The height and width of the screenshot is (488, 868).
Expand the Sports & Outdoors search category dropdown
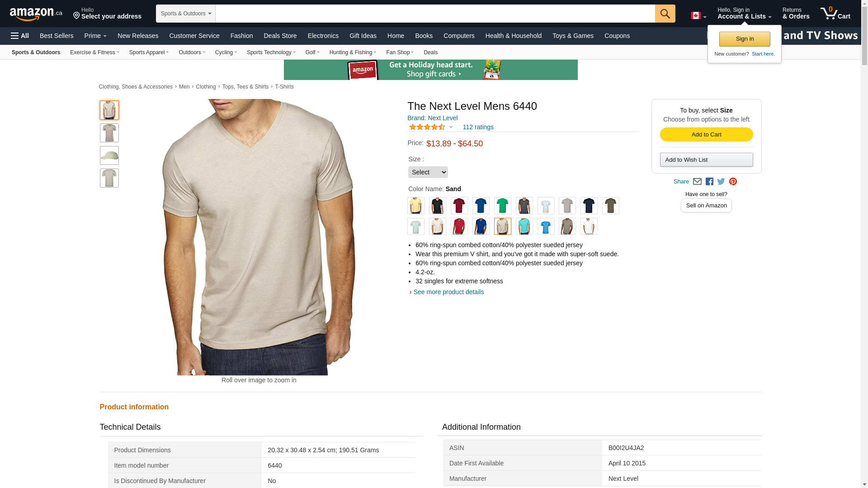tap(185, 14)
